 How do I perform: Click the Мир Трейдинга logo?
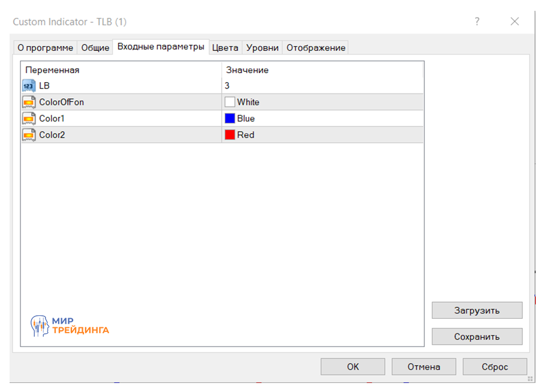click(70, 325)
